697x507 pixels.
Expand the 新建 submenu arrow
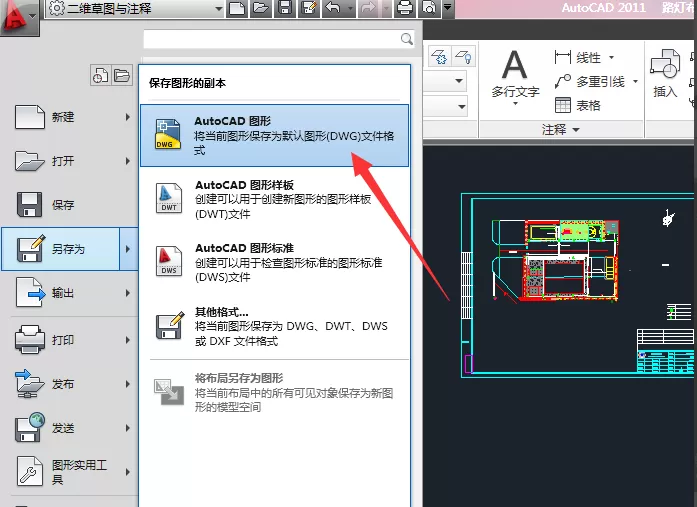coord(128,117)
